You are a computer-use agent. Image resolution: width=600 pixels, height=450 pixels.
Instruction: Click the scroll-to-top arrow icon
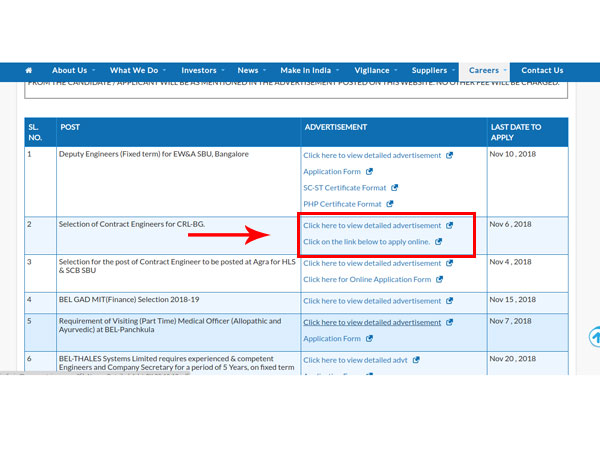594,337
